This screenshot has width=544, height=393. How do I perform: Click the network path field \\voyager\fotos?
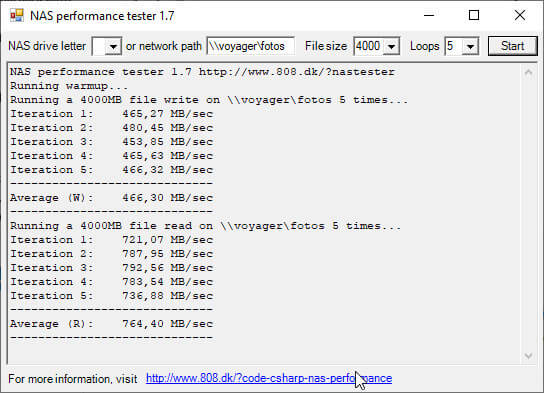click(x=250, y=46)
